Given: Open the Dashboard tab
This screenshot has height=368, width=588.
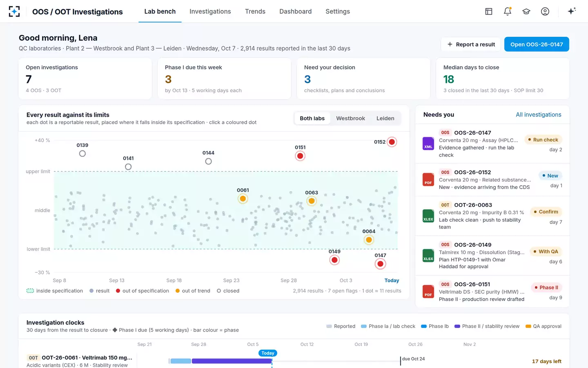Looking at the screenshot, I should (x=296, y=11).
